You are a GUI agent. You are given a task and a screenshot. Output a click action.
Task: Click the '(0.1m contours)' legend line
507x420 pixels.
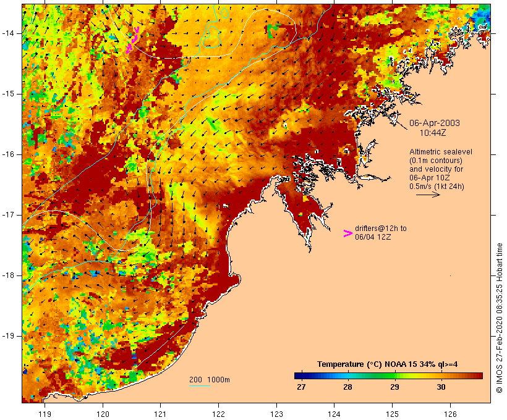coord(435,161)
